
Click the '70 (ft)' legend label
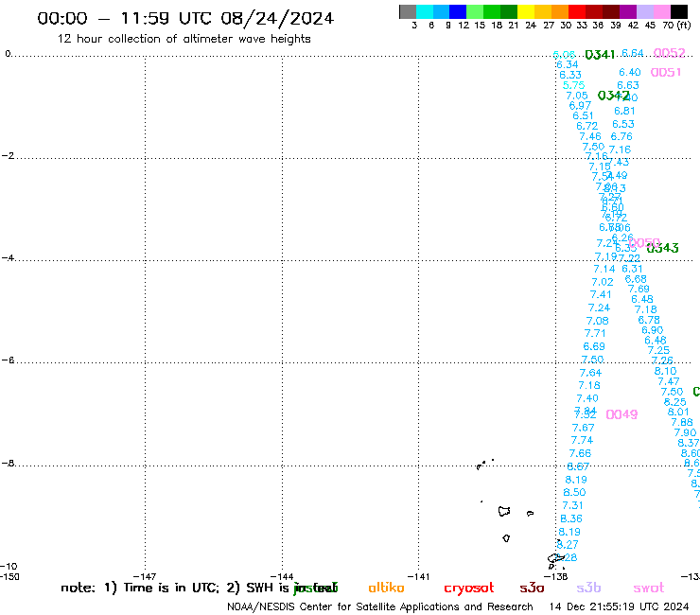point(676,26)
